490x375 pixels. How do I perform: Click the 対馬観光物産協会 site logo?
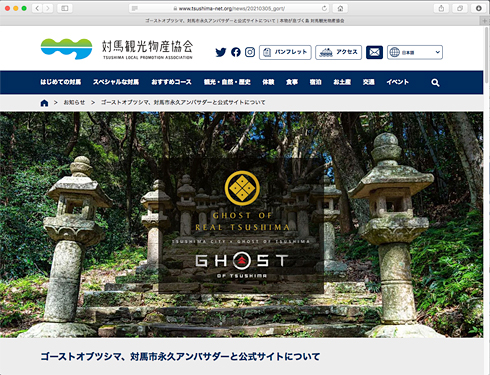pyautogui.click(x=117, y=49)
